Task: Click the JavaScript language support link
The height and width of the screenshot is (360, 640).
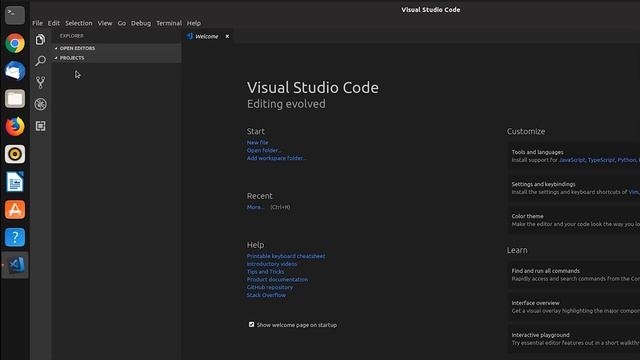Action: 572,160
